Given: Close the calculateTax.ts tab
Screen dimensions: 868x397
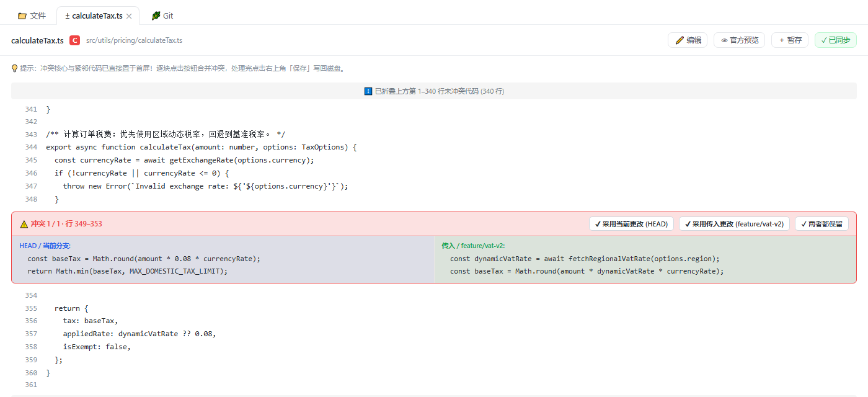Looking at the screenshot, I should tap(129, 16).
